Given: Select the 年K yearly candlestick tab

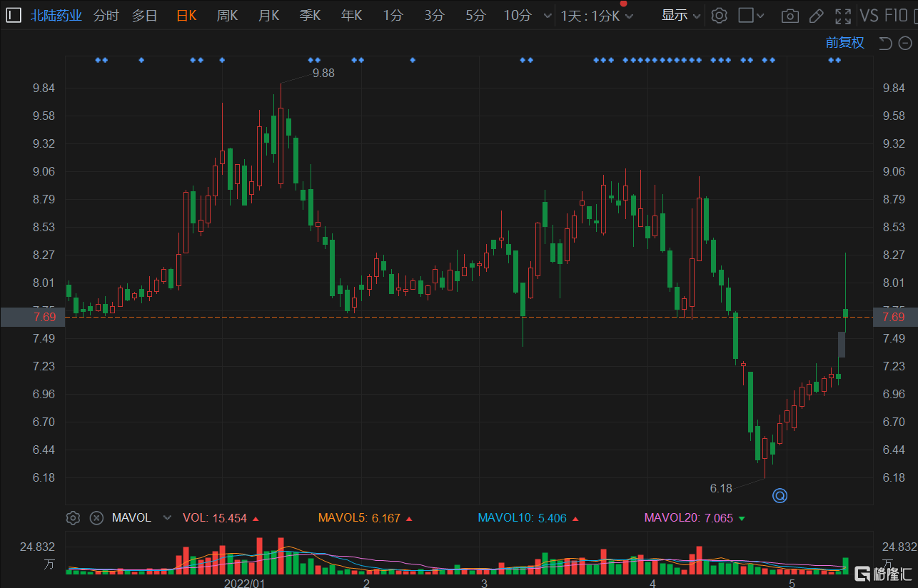Looking at the screenshot, I should (352, 15).
